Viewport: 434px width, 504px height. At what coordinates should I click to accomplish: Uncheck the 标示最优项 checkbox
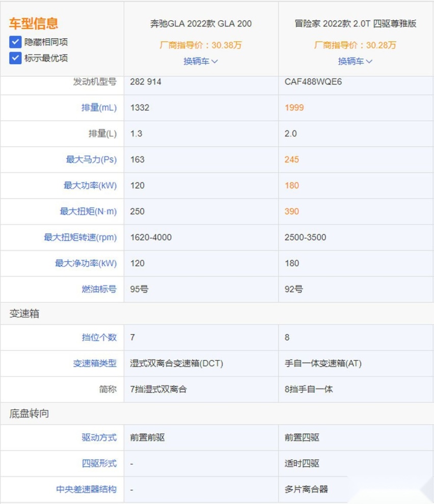pos(15,58)
